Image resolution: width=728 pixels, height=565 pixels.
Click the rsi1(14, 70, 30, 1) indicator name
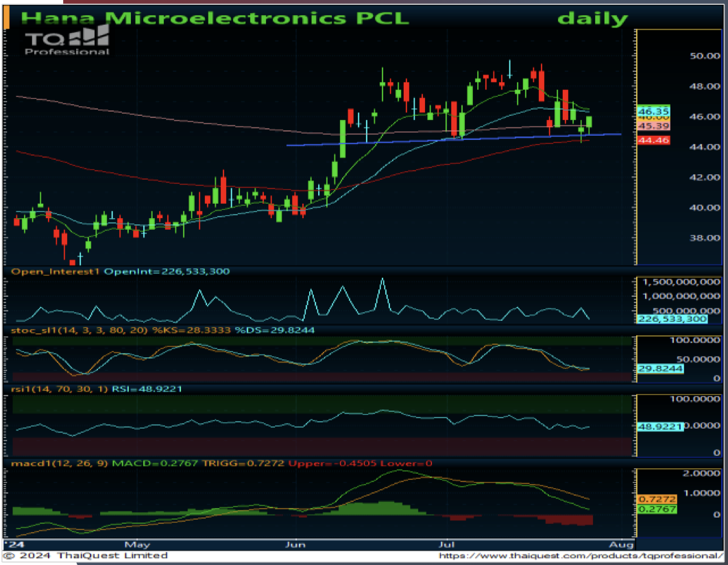[x=60, y=389]
